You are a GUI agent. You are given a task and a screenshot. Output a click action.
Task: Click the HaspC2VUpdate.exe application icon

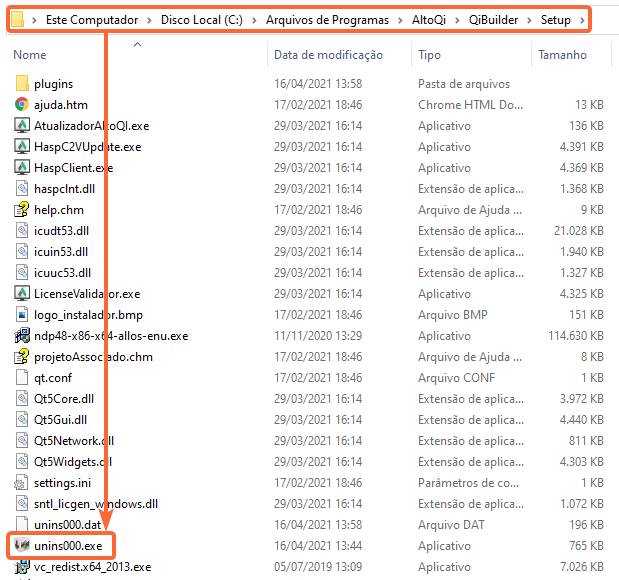point(22,146)
